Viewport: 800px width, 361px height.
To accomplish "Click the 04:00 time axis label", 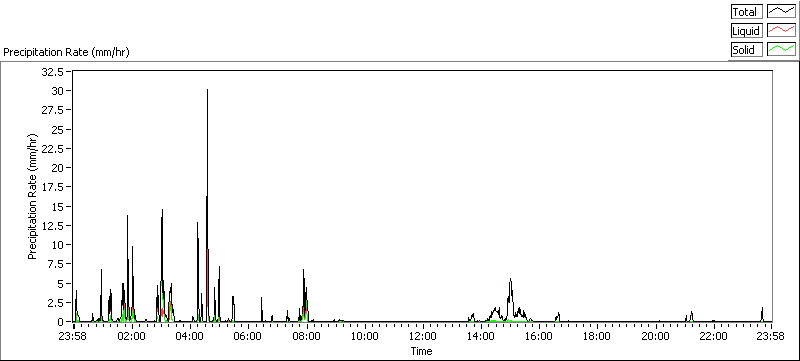I will pos(190,336).
